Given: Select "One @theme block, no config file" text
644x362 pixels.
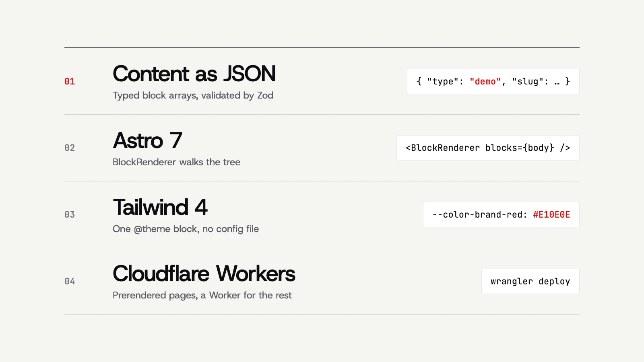Looking at the screenshot, I should pyautogui.click(x=186, y=229).
